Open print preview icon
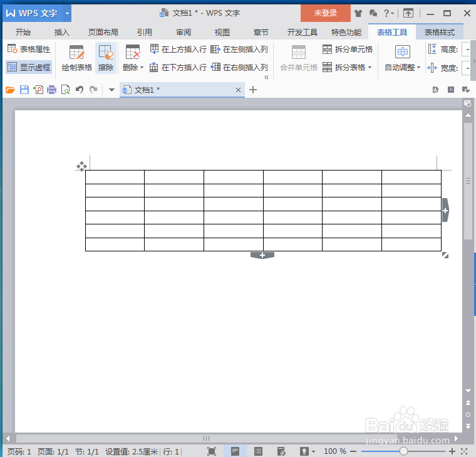 pos(65,90)
